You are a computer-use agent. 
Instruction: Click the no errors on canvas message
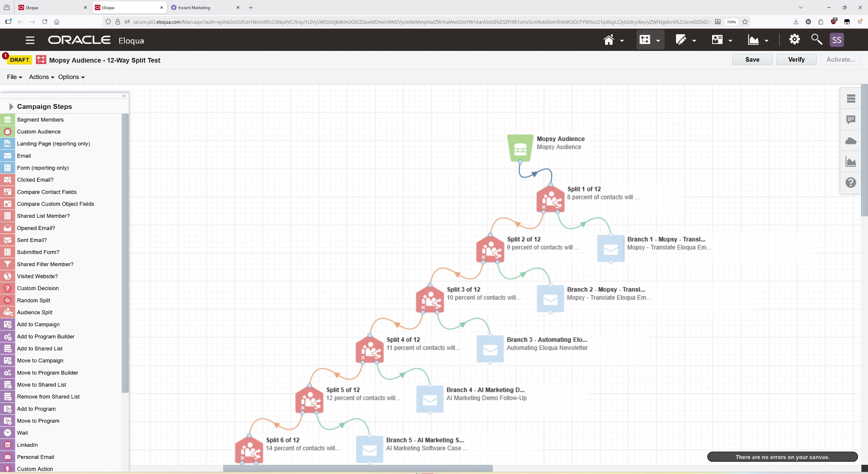(782, 457)
